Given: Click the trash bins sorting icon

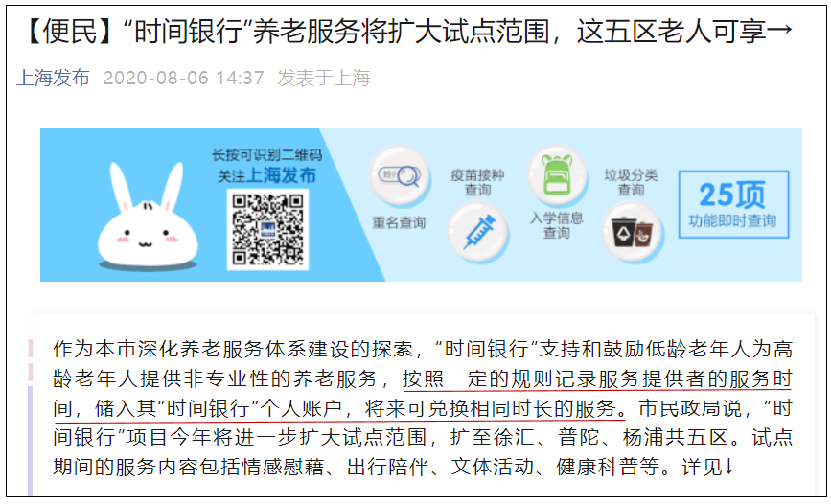Looking at the screenshot, I should click(632, 232).
